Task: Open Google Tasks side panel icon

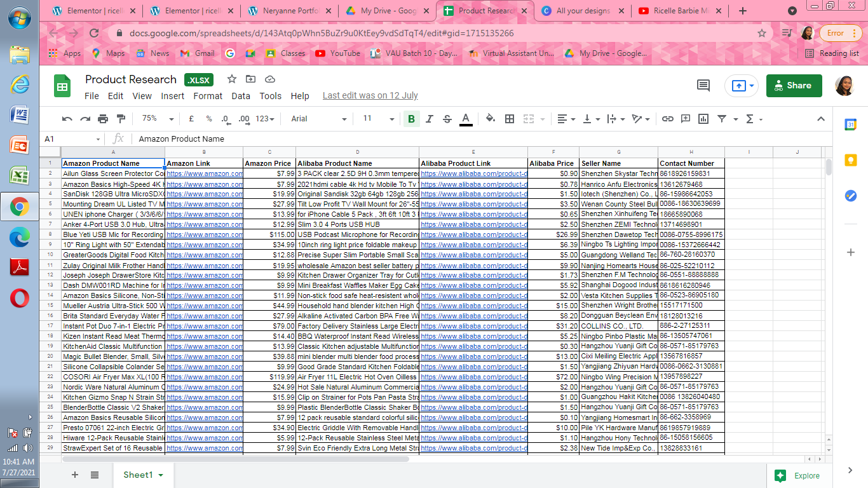Action: [x=851, y=196]
